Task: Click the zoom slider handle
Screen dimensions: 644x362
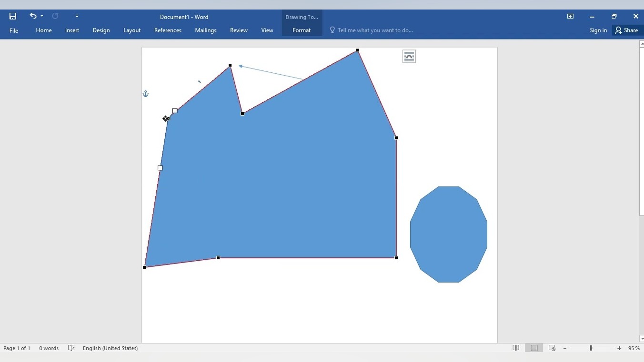Action: click(591, 348)
